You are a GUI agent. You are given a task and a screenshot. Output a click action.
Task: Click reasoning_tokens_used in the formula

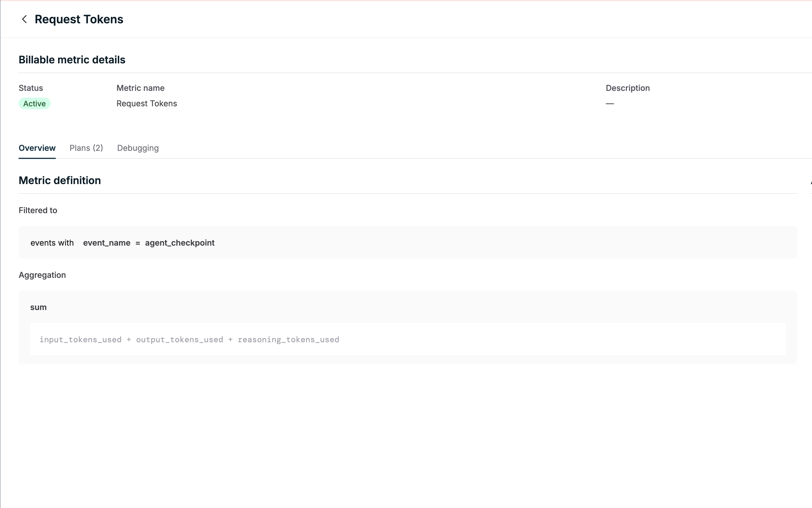pos(288,340)
